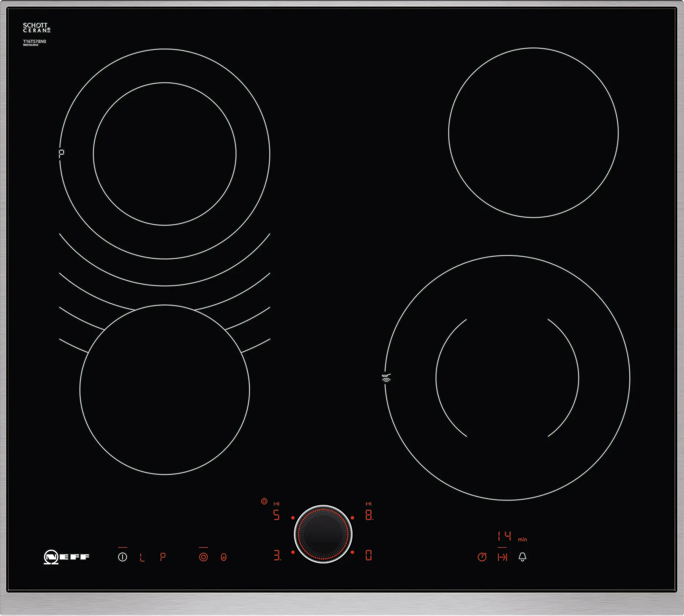Toggle the dual-ring extended zone icon
The width and height of the screenshot is (684, 616).
pyautogui.click(x=203, y=557)
